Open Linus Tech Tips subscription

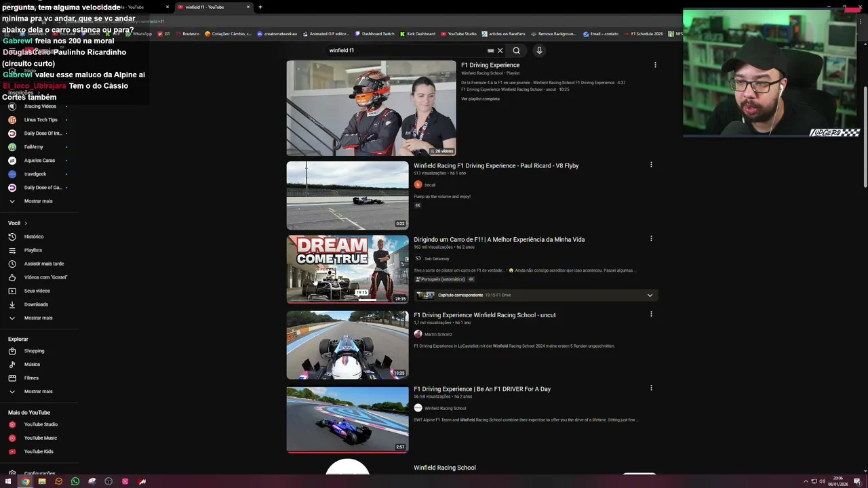41,120
